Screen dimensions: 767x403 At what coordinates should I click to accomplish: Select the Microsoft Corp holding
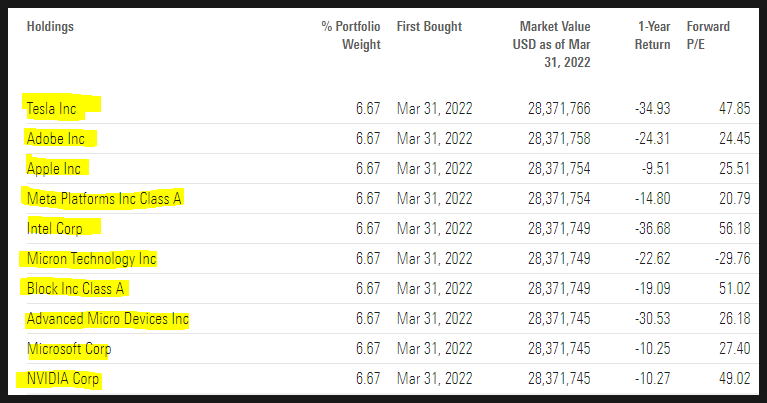68,349
